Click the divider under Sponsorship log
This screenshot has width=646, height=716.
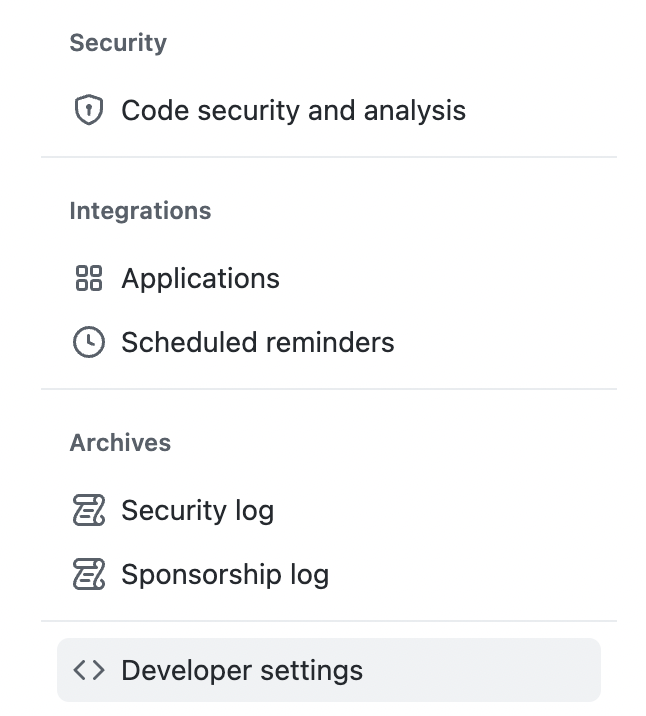[329, 621]
